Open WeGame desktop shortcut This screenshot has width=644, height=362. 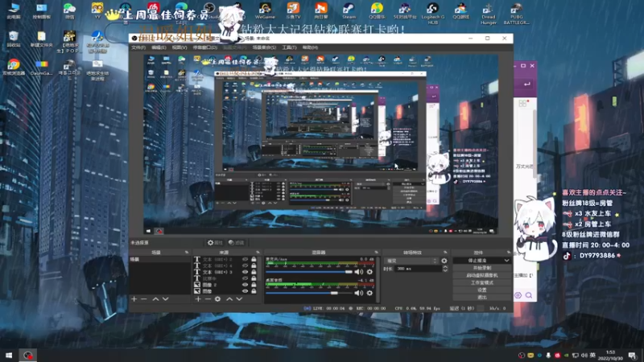pyautogui.click(x=265, y=11)
